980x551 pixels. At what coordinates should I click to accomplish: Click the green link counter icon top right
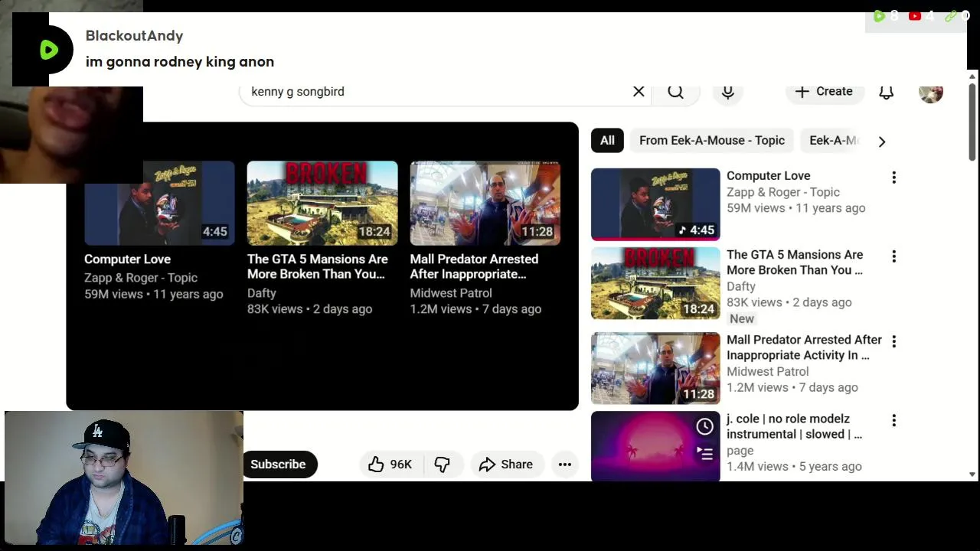point(951,15)
